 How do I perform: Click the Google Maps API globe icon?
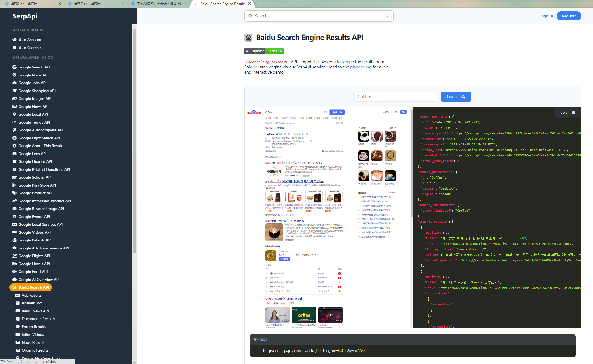click(x=14, y=75)
